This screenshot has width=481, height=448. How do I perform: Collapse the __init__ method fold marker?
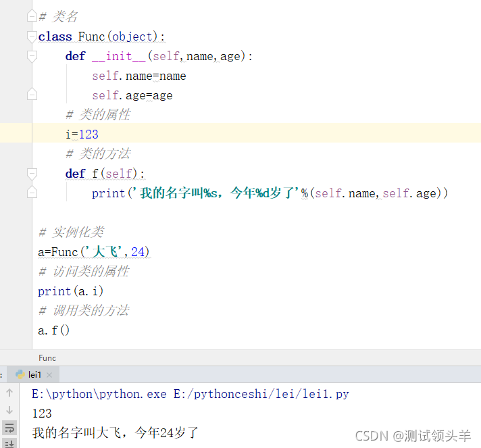click(x=32, y=57)
